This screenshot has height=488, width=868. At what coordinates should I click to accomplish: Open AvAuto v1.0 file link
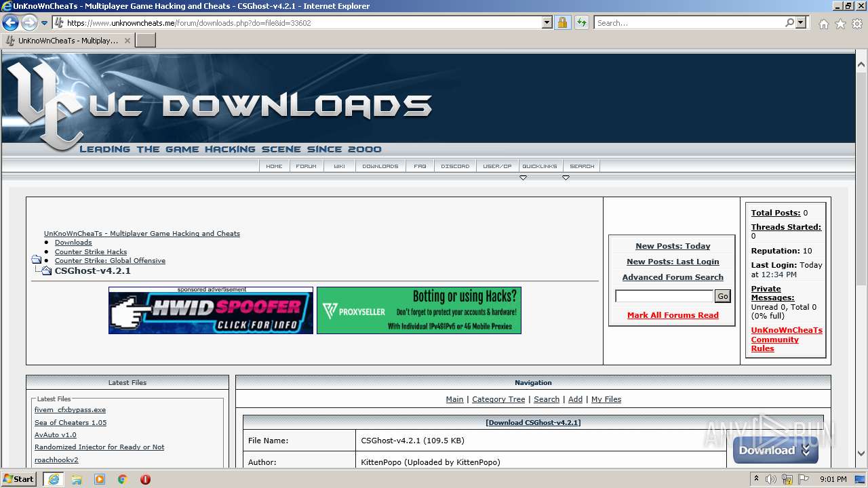[x=56, y=435]
